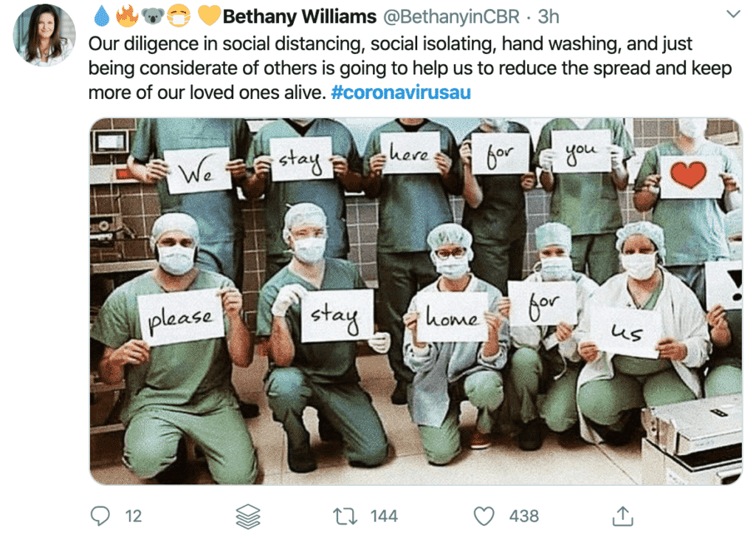Click the koala emoji in the display name

(x=152, y=16)
